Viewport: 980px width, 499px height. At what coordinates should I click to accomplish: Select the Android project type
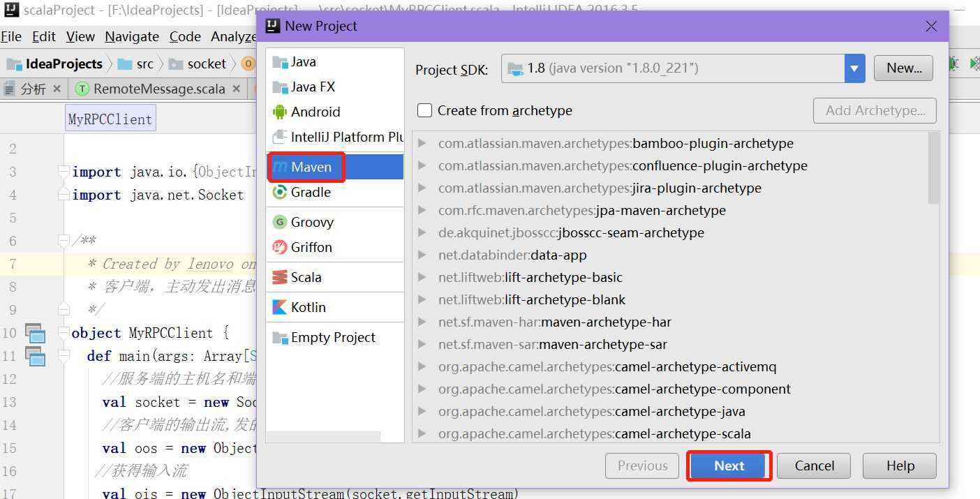[x=335, y=112]
